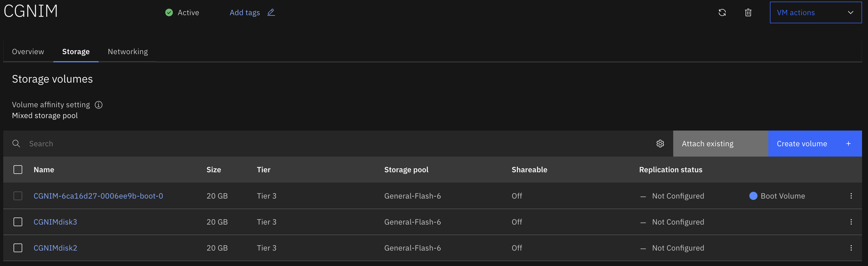Click the Attach existing button
The width and height of the screenshot is (868, 266).
[x=720, y=144]
